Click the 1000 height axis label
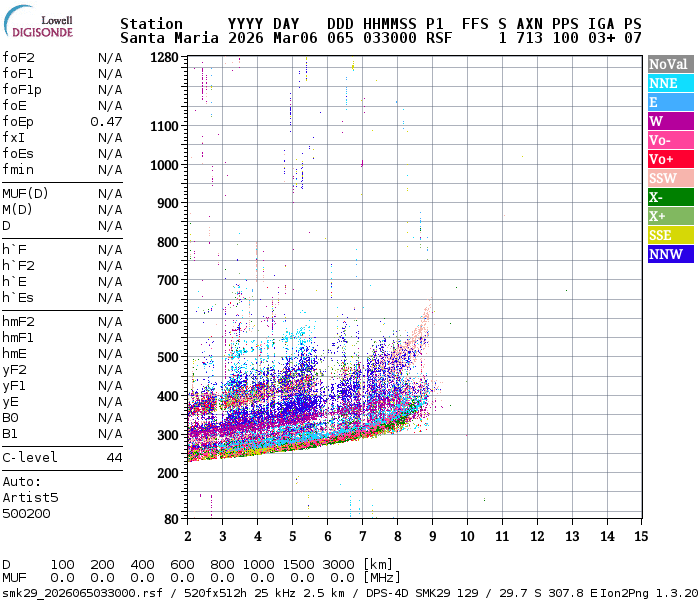The height and width of the screenshot is (600, 700). tap(164, 165)
